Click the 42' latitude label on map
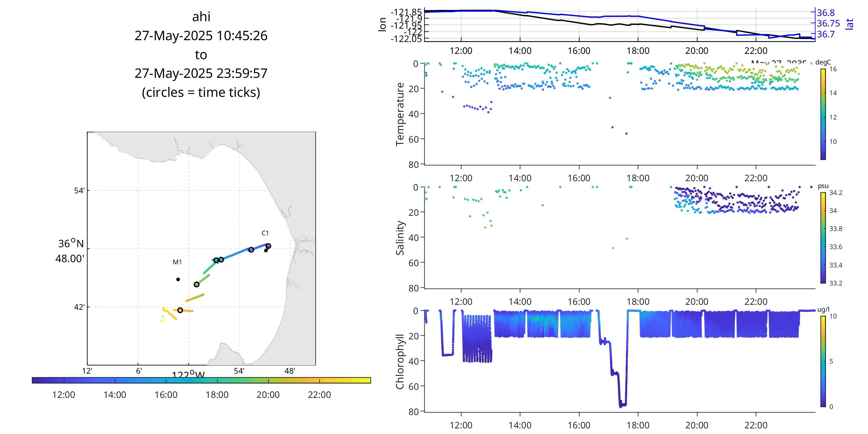This screenshot has height=434, width=868. (x=79, y=307)
